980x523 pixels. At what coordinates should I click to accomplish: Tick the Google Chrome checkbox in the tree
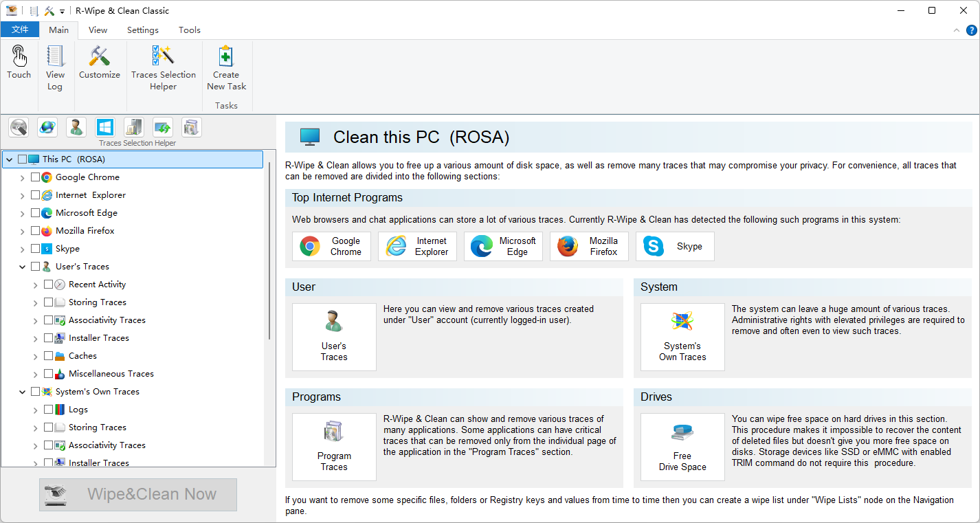pyautogui.click(x=35, y=177)
